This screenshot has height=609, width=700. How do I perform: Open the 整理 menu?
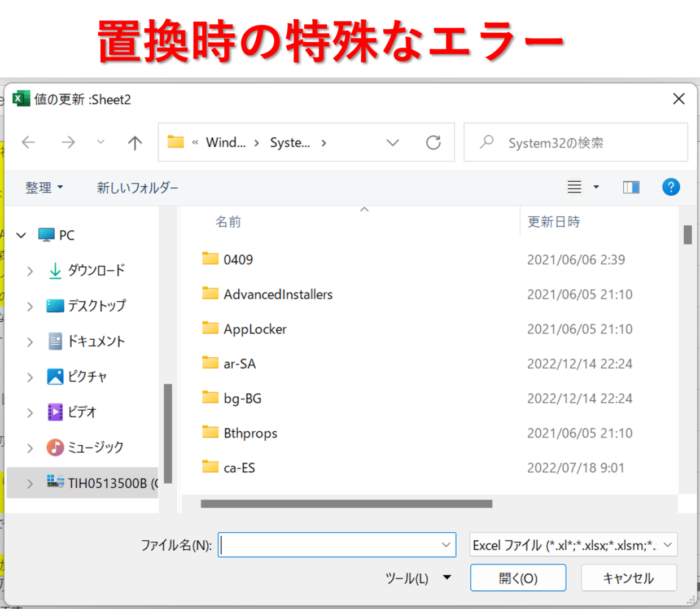point(44,187)
